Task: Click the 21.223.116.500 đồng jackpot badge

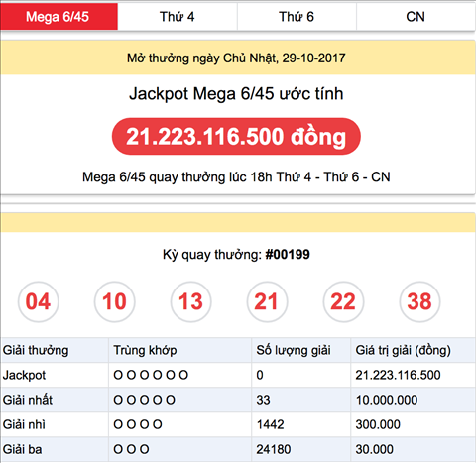Action: pyautogui.click(x=236, y=136)
